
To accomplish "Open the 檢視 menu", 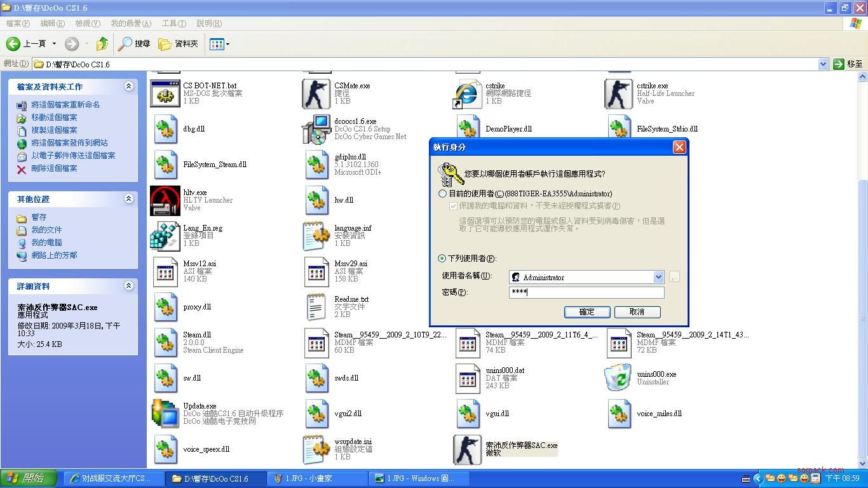I will (88, 24).
